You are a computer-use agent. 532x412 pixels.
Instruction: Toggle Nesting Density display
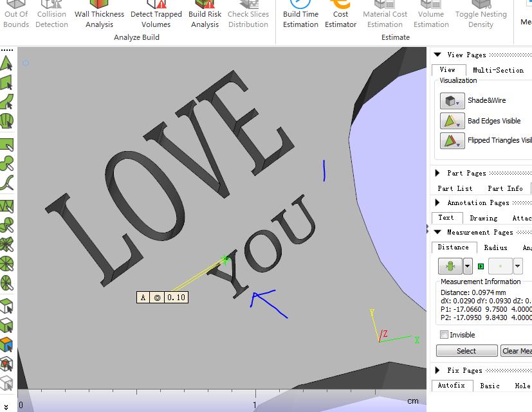click(x=481, y=15)
